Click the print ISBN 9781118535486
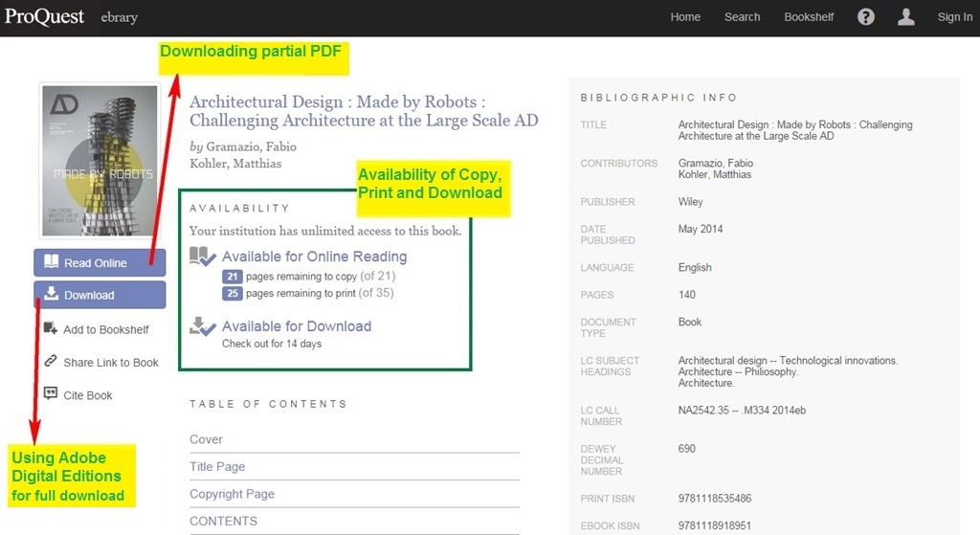The image size is (980, 535). pos(714,498)
